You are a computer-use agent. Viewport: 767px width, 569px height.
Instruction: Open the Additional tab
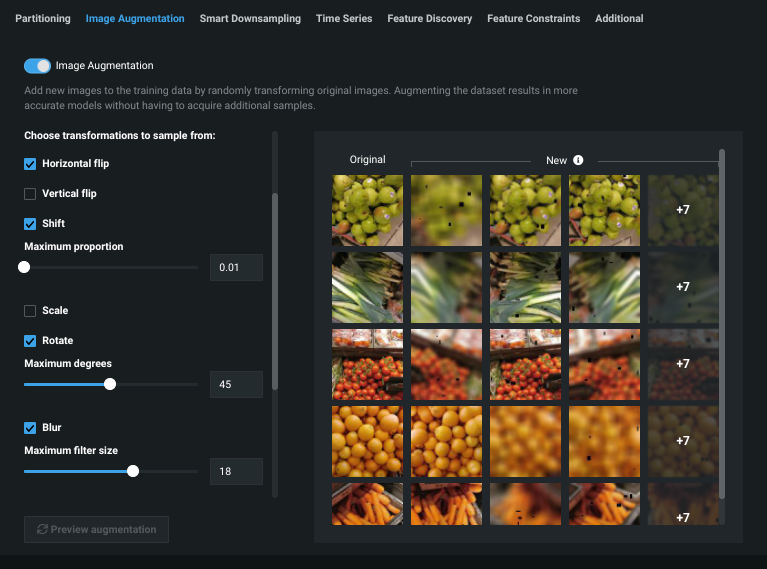(x=619, y=18)
